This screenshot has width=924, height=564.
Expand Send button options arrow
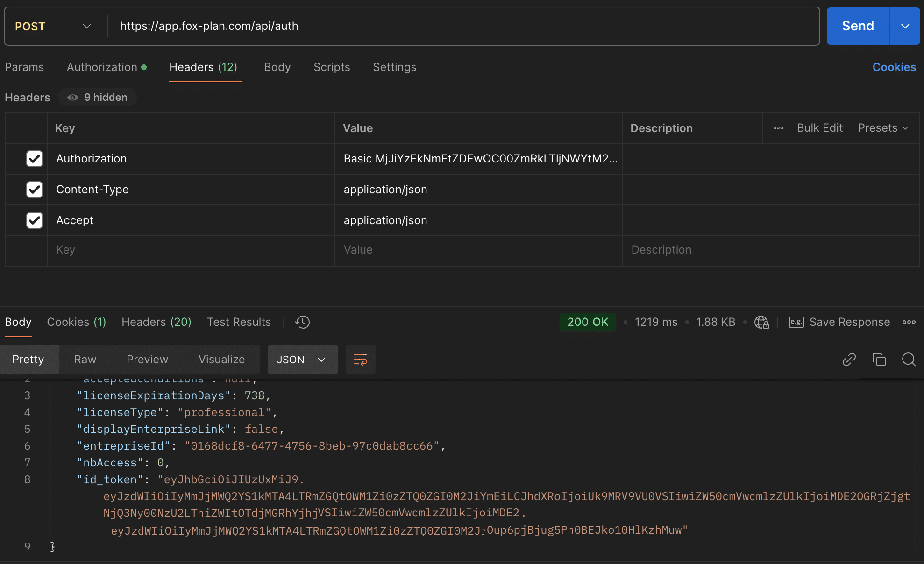[x=905, y=26]
